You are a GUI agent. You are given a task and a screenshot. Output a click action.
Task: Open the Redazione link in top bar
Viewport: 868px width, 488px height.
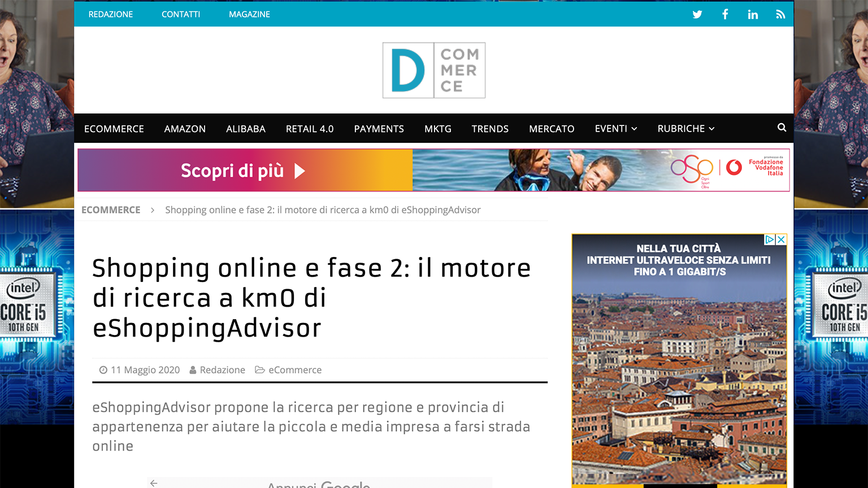click(111, 14)
